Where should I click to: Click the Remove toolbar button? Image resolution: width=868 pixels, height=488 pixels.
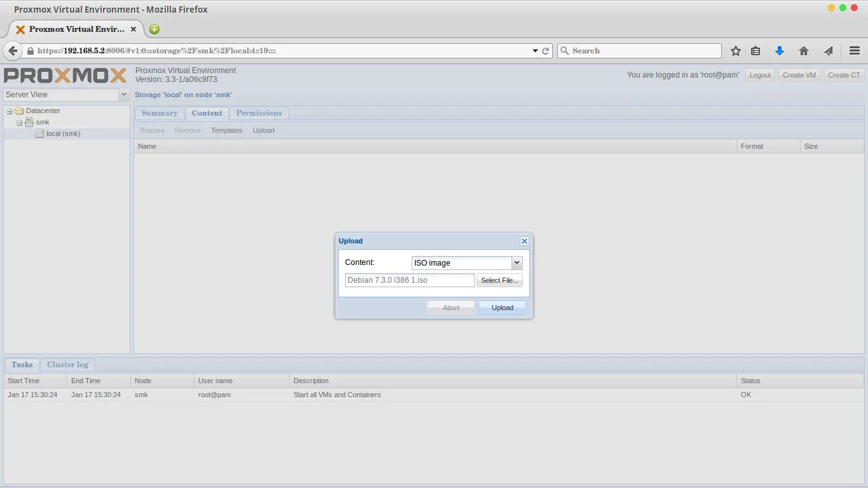coord(187,130)
